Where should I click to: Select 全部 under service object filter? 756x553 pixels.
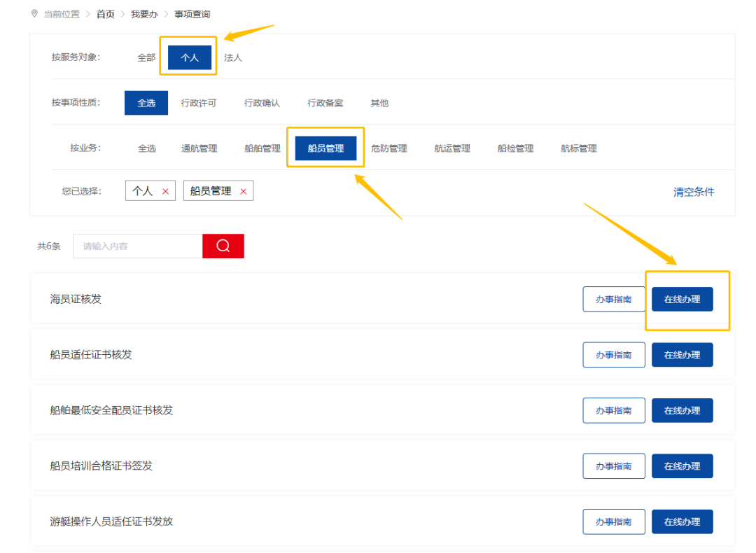(x=146, y=57)
